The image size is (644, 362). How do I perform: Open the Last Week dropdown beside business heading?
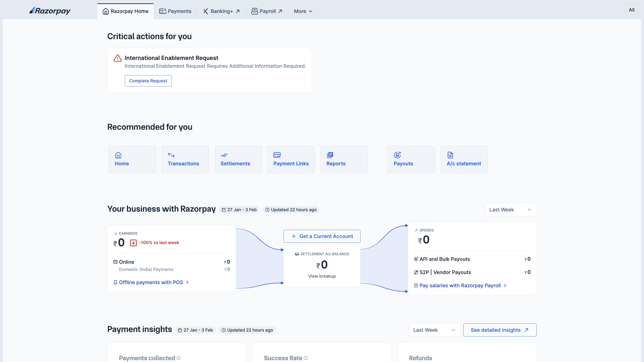pyautogui.click(x=511, y=210)
